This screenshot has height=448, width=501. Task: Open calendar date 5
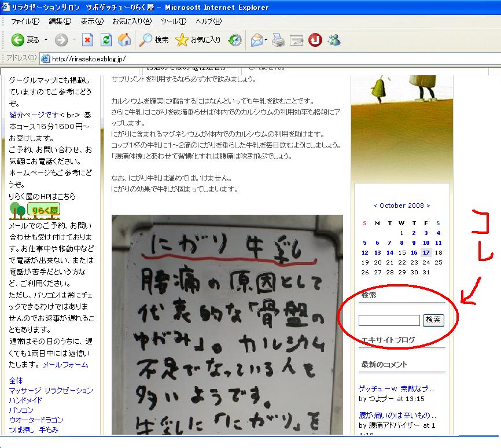pyautogui.click(x=364, y=243)
